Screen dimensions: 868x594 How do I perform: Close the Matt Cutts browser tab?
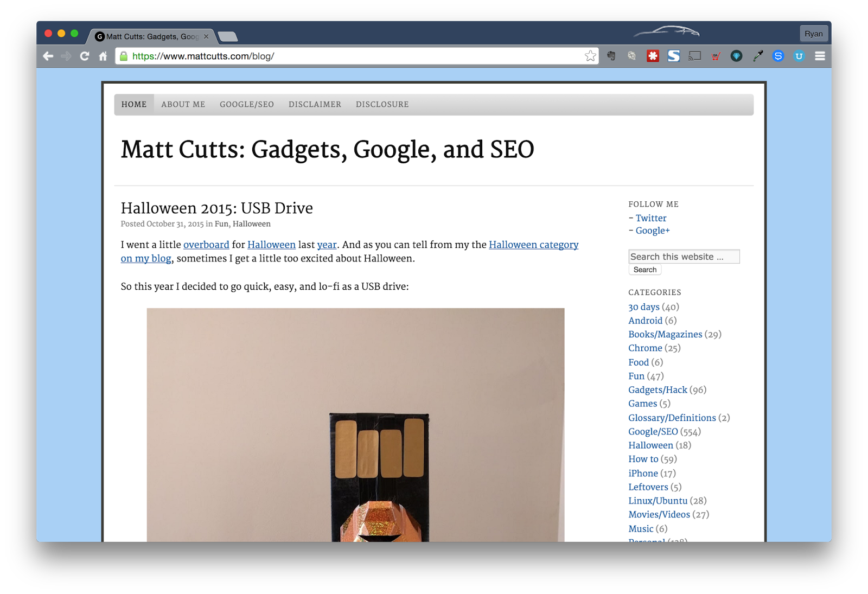pos(206,36)
